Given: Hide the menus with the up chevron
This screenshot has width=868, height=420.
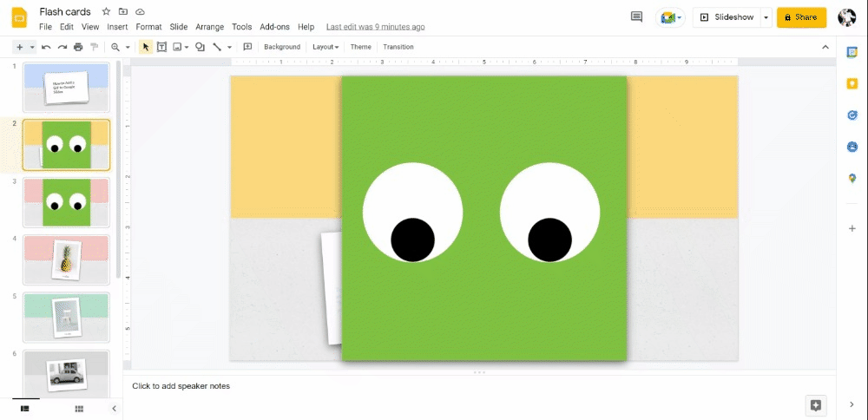Looking at the screenshot, I should [x=825, y=47].
